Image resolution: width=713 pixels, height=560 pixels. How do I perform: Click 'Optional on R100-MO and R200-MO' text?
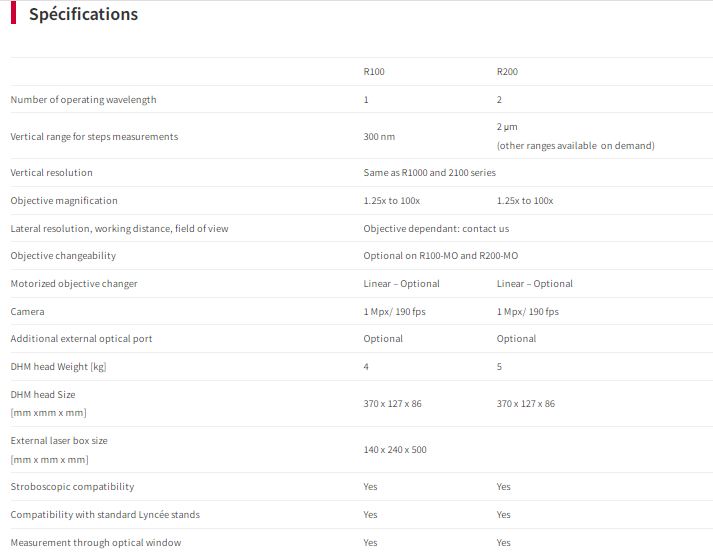click(x=441, y=256)
